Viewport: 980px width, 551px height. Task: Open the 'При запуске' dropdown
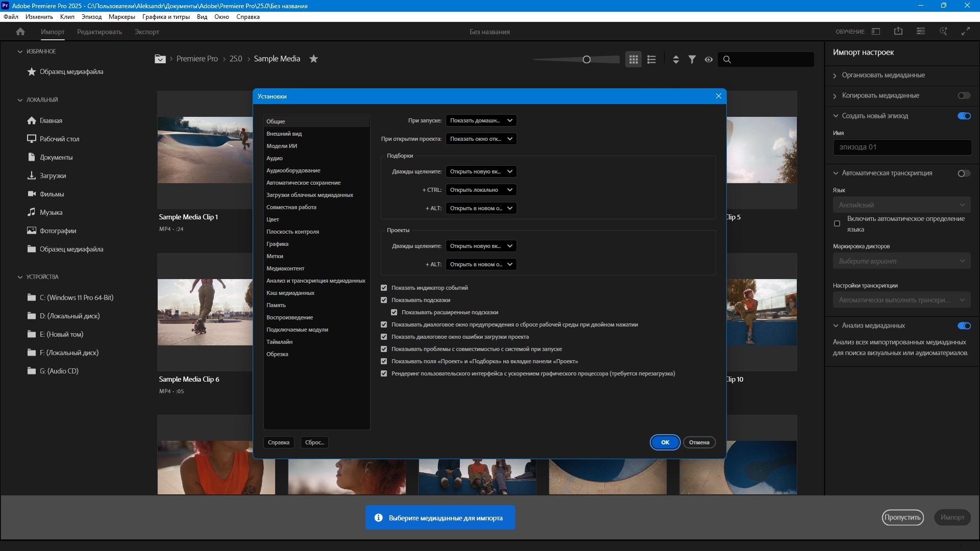pos(481,120)
